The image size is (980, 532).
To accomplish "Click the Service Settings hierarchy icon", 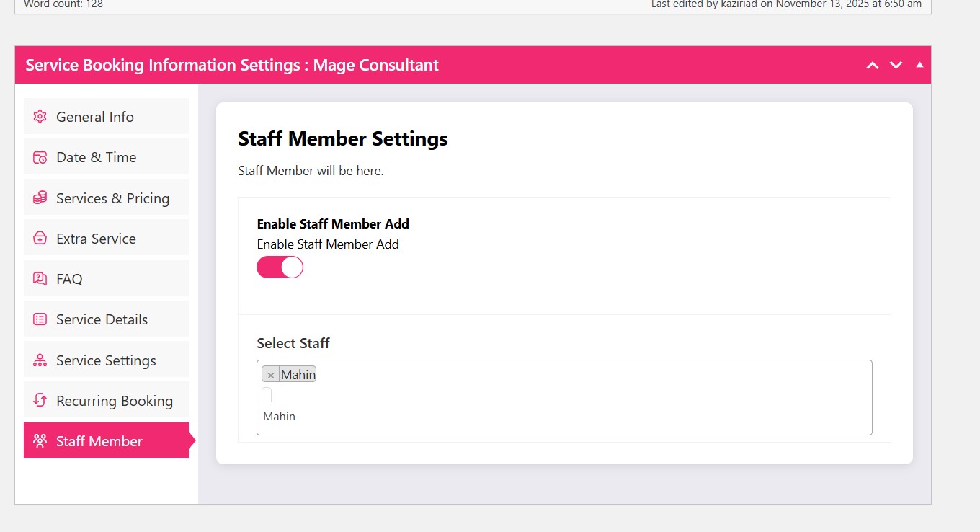I will pos(40,360).
